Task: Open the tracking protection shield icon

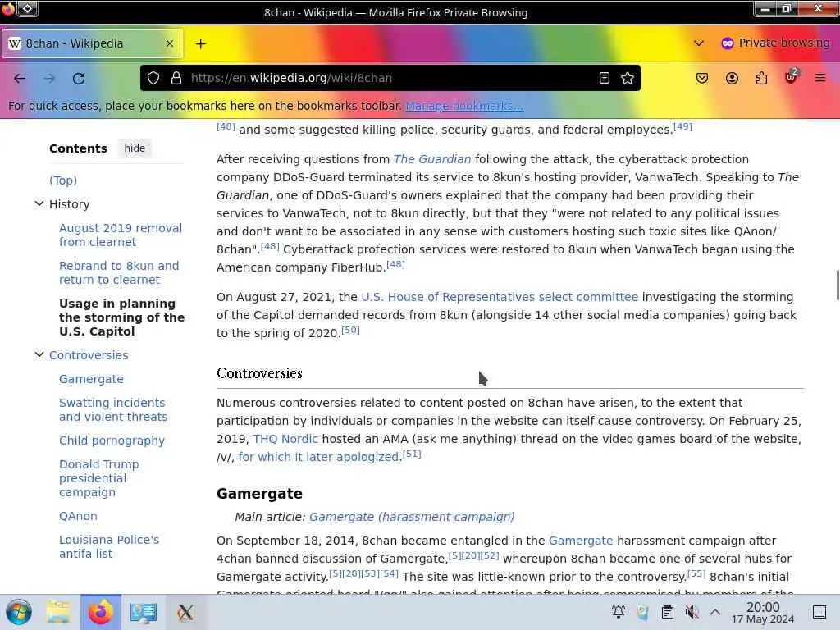Action: tap(153, 78)
